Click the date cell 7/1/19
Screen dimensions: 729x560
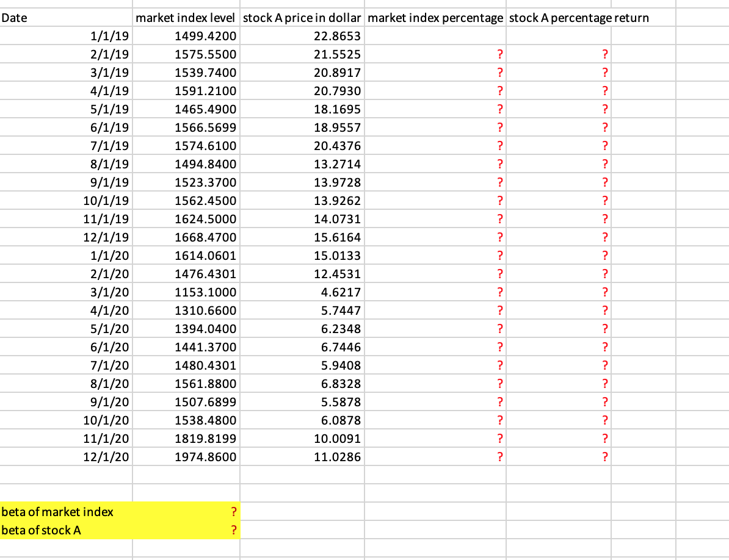[66, 146]
